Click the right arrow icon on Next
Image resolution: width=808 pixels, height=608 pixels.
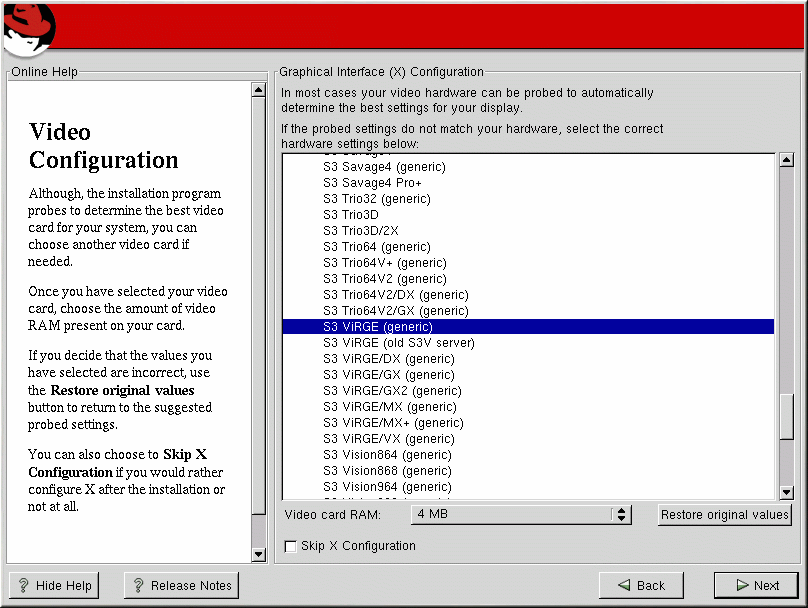[x=743, y=585]
